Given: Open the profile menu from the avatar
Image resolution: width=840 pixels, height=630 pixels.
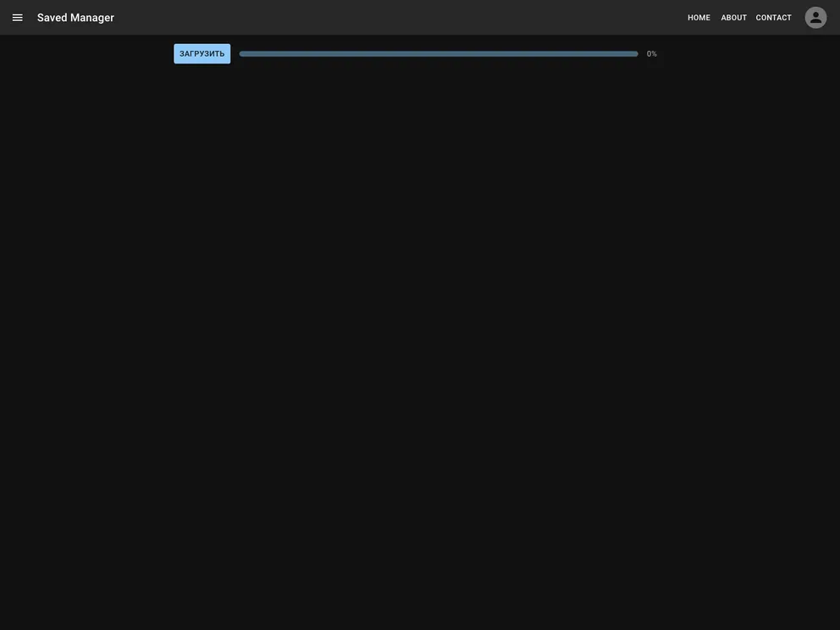Looking at the screenshot, I should [815, 18].
